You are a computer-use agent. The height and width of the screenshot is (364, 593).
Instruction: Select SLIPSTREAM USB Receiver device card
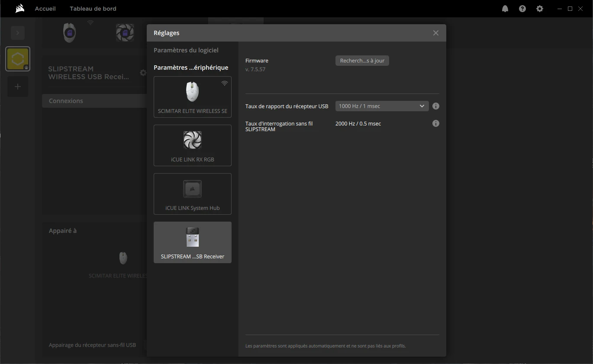pos(193,242)
